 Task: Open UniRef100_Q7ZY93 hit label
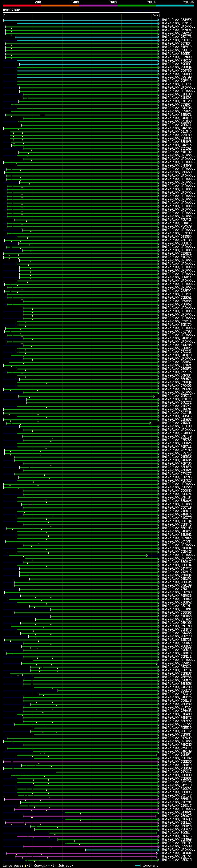[177, 331]
